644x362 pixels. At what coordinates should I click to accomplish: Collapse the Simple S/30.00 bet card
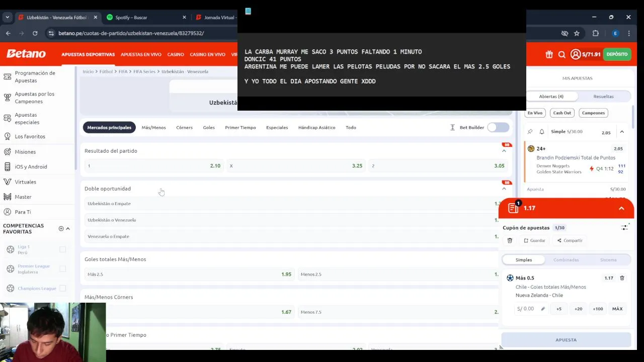point(622,132)
